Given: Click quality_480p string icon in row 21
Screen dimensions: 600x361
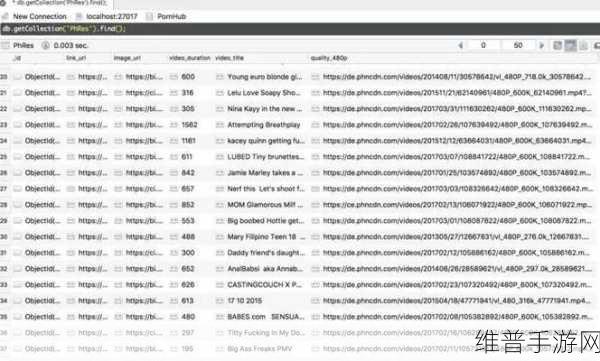Looking at the screenshot, I should 315,93.
